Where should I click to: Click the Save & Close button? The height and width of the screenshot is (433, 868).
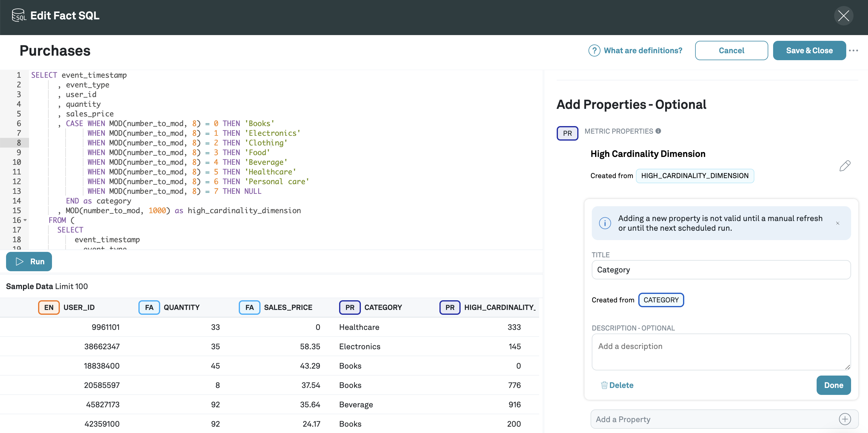point(810,50)
